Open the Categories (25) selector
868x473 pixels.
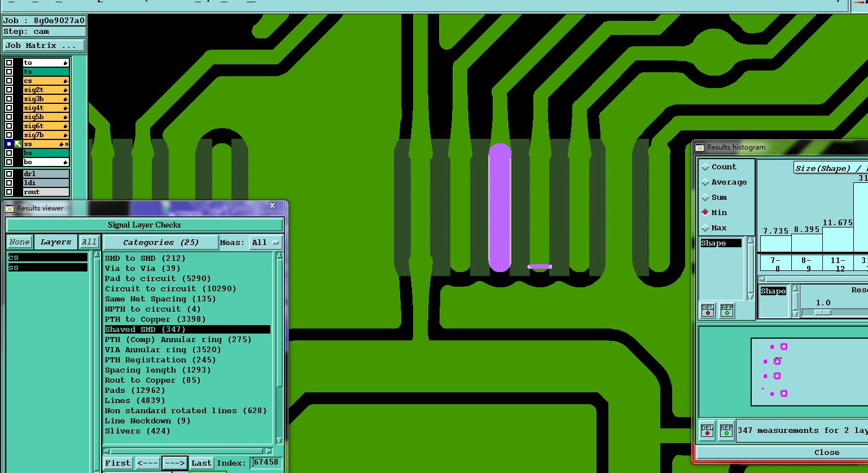(160, 242)
